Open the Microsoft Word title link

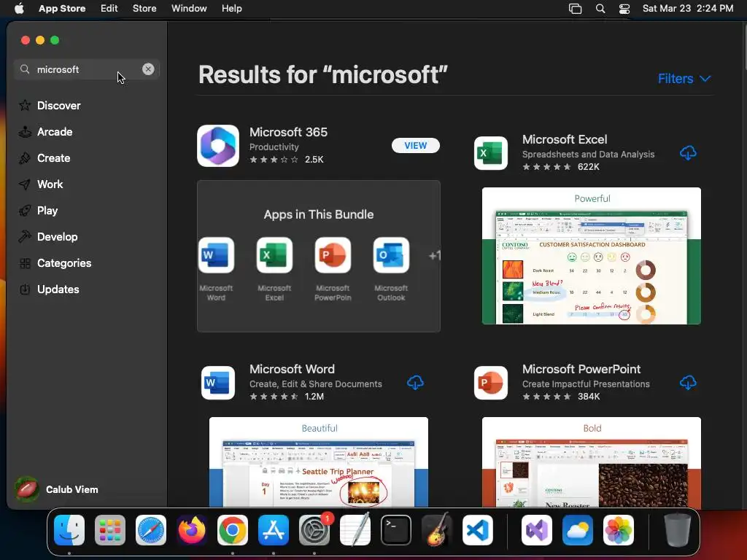coord(292,369)
